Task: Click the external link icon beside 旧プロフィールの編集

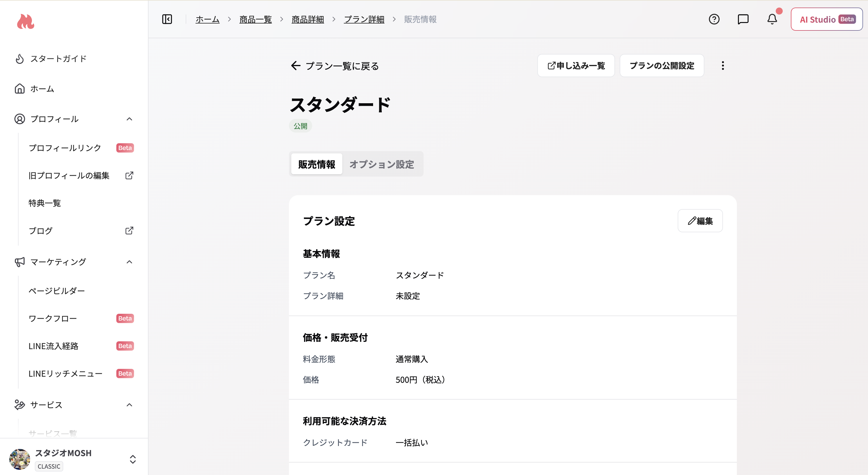Action: click(129, 175)
